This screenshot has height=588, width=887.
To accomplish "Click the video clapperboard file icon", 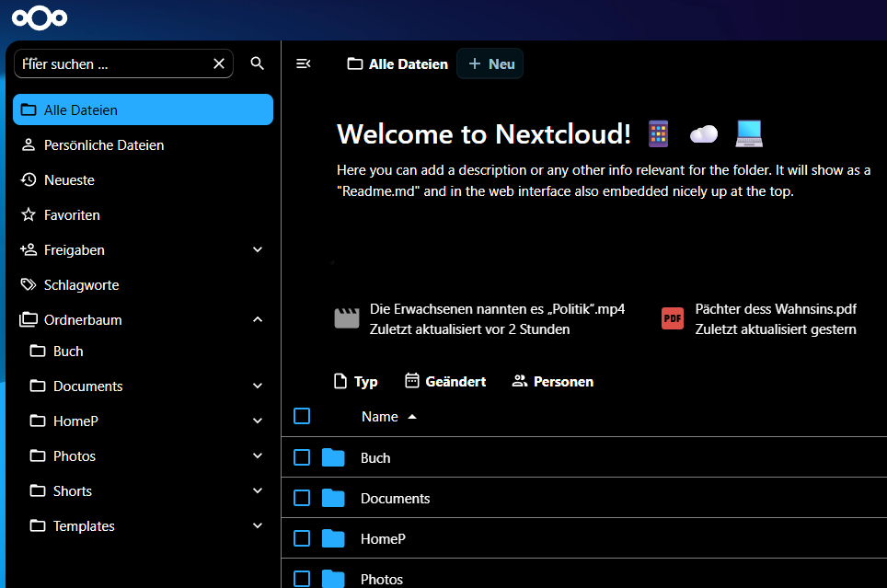I will [347, 318].
